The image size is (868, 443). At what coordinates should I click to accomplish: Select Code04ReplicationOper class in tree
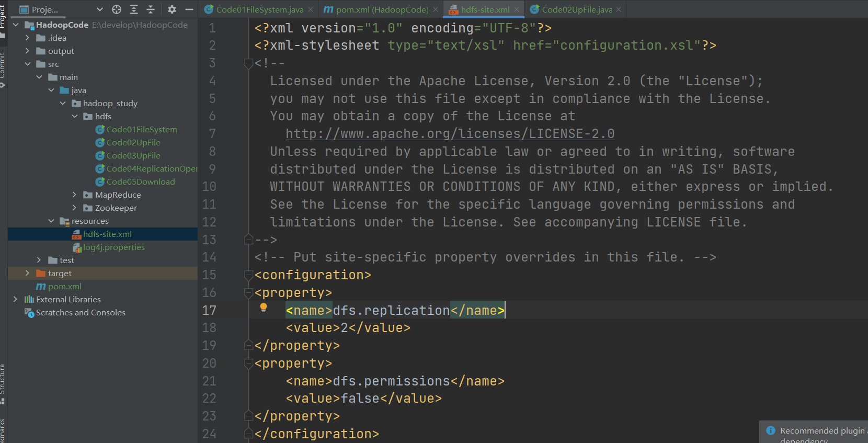click(152, 168)
